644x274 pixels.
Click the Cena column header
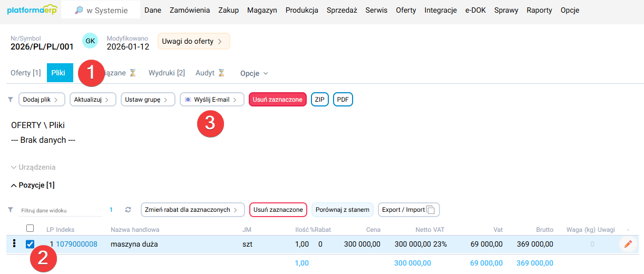click(x=373, y=230)
